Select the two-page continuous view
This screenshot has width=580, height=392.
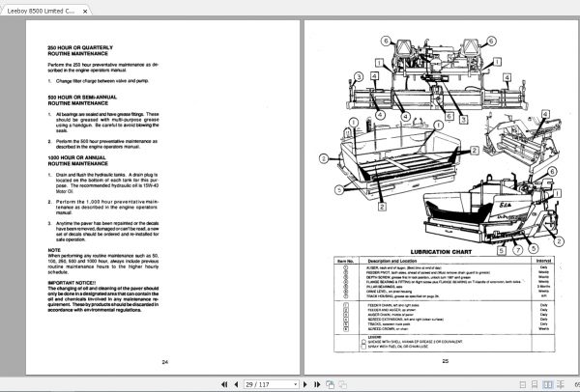point(561,384)
